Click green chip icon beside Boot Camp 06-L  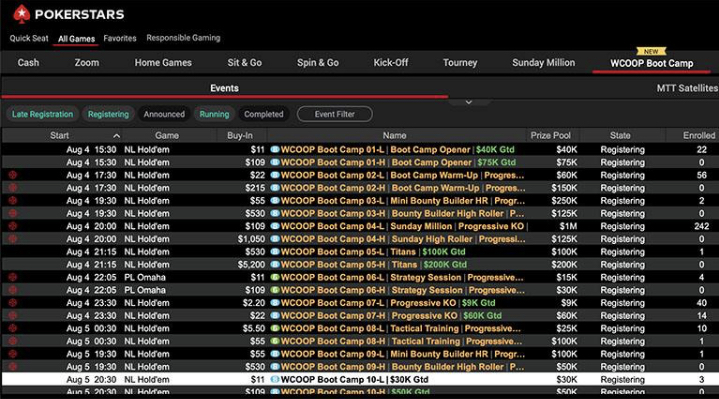tap(275, 277)
